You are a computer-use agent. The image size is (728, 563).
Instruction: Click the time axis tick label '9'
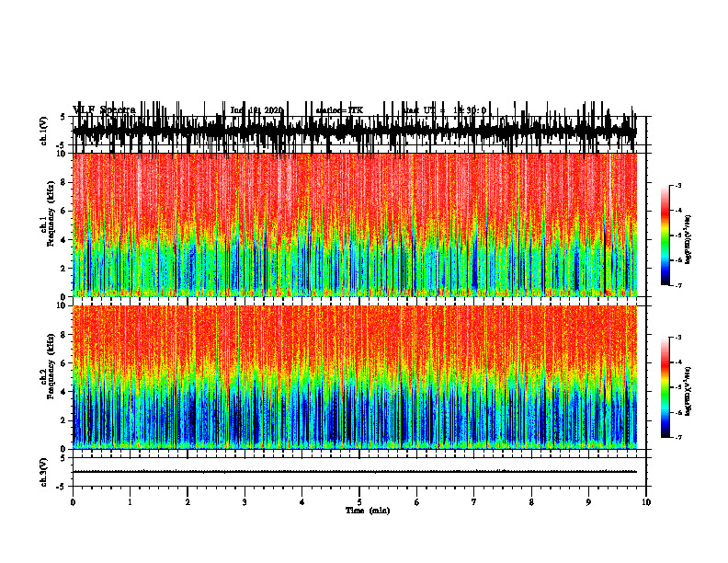[x=588, y=502]
